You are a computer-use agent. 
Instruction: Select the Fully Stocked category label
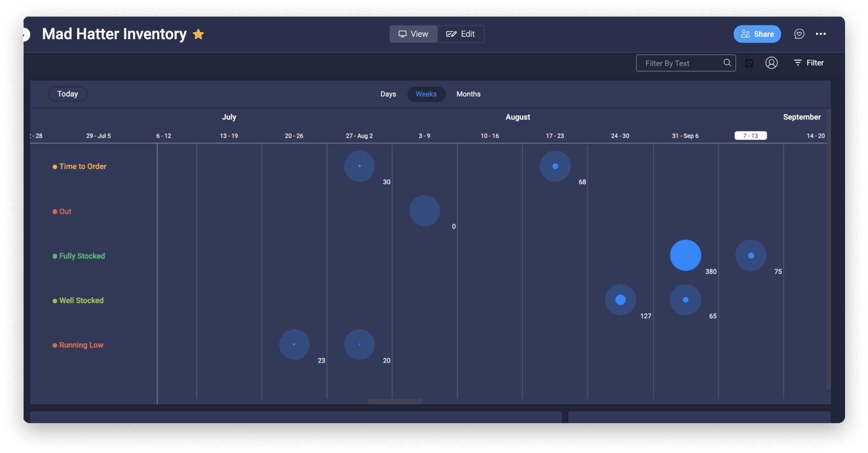[x=82, y=256]
